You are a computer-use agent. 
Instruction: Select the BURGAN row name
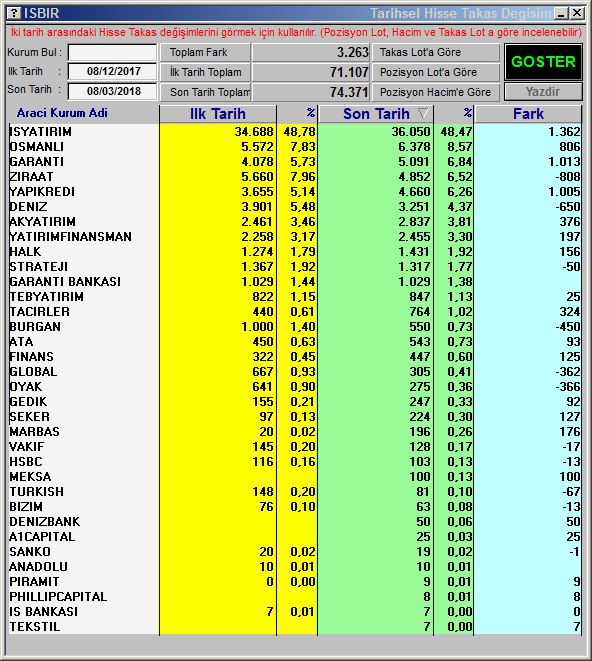[35, 327]
